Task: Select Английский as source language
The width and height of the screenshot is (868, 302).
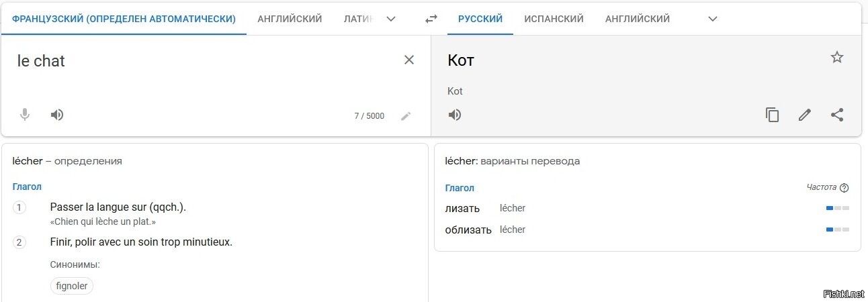Action: (290, 19)
